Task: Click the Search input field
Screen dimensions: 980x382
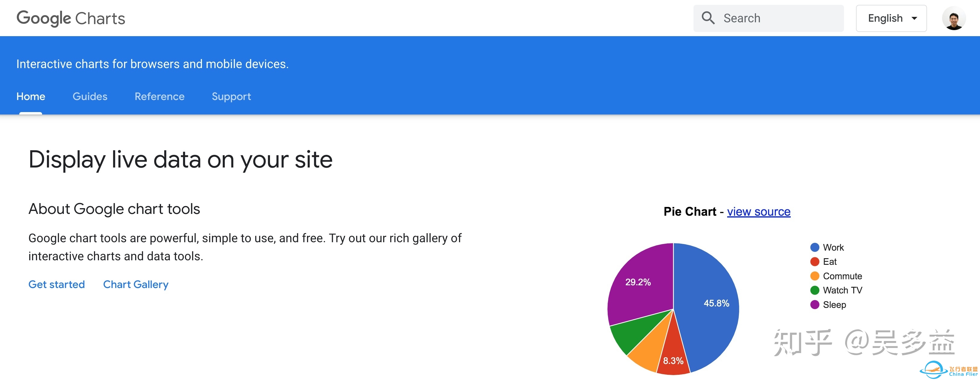Action: [769, 17]
